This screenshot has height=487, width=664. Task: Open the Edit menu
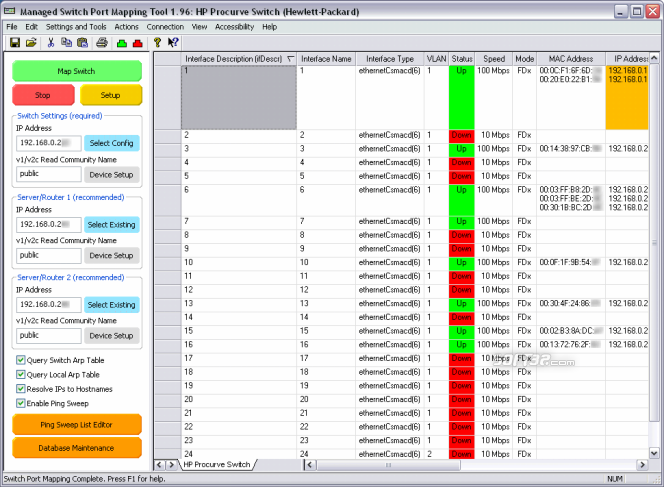pos(31,27)
